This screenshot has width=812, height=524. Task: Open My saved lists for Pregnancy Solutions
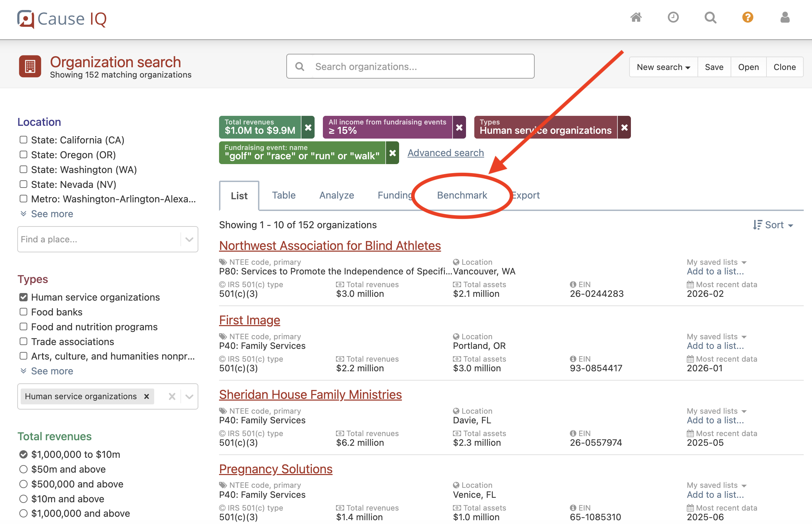[x=716, y=485]
